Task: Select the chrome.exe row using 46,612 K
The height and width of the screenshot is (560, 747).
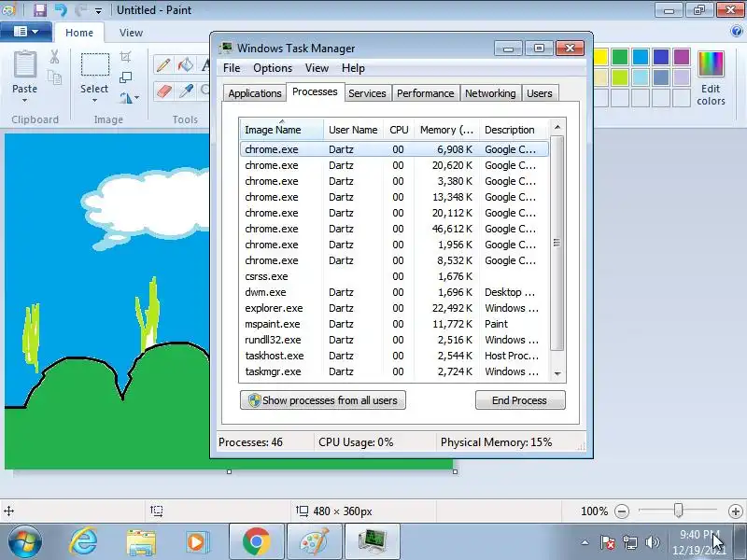Action: click(x=394, y=229)
